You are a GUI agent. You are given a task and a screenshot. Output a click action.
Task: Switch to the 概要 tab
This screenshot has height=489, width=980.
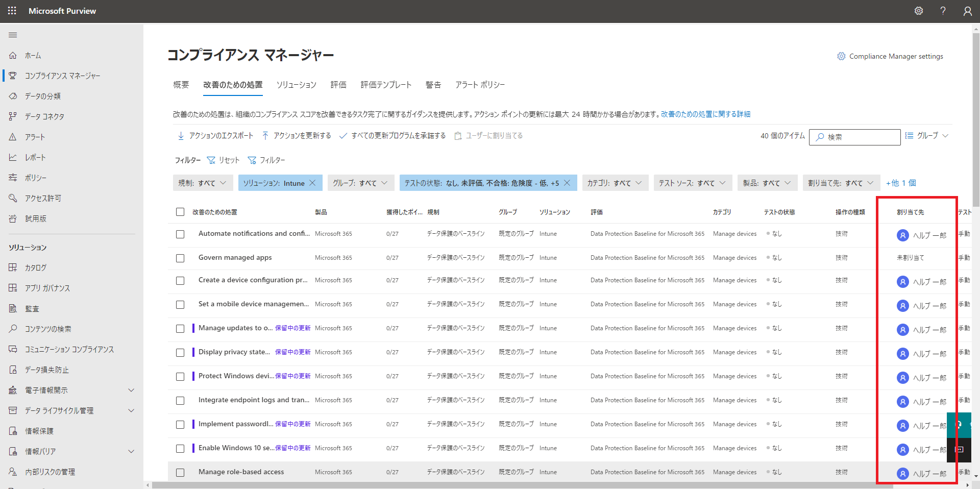click(181, 85)
